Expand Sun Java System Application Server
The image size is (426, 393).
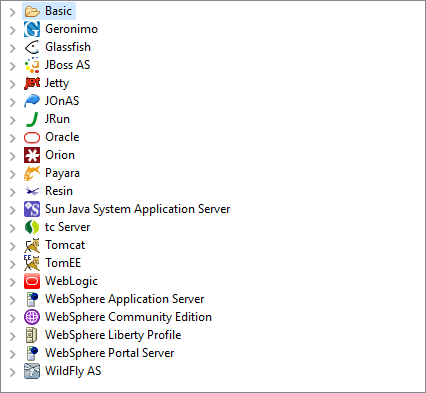click(x=13, y=210)
